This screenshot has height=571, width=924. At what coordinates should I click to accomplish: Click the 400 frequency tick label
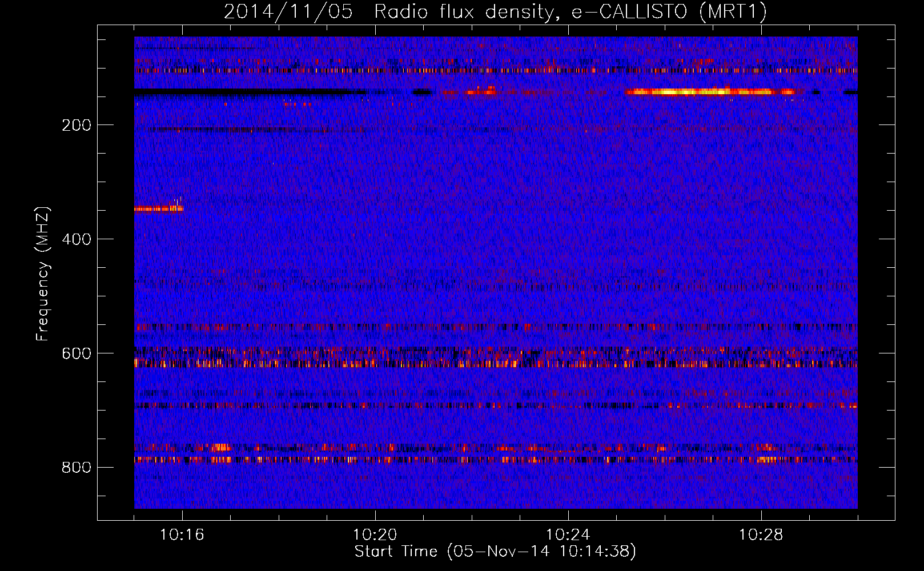coord(76,239)
